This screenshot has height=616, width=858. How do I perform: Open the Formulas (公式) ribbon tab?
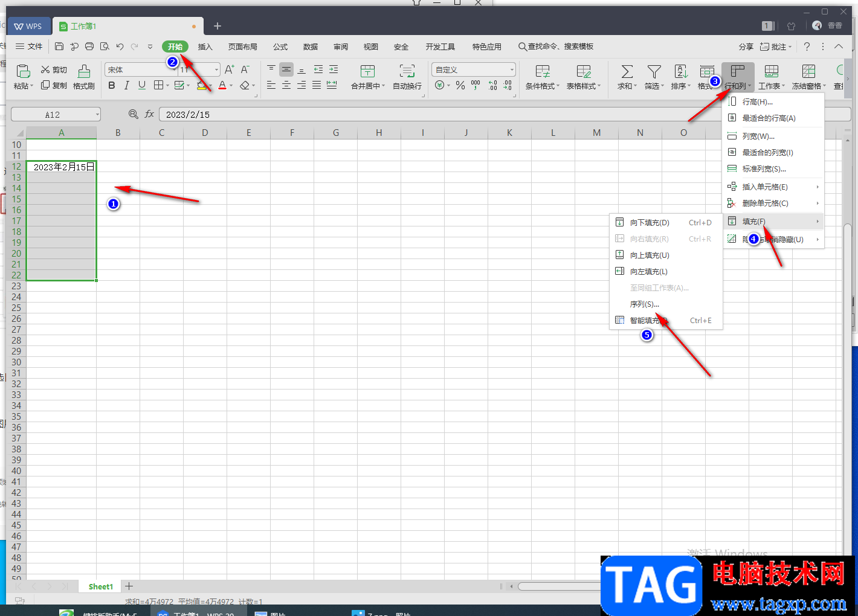click(280, 47)
